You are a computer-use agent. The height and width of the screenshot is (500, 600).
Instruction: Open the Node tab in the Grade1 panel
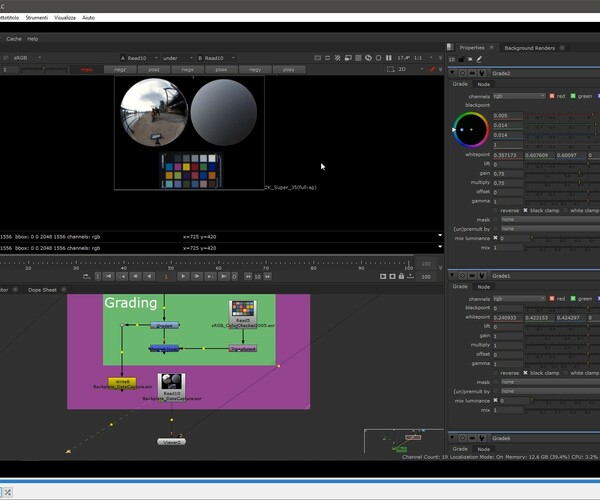[x=483, y=287]
